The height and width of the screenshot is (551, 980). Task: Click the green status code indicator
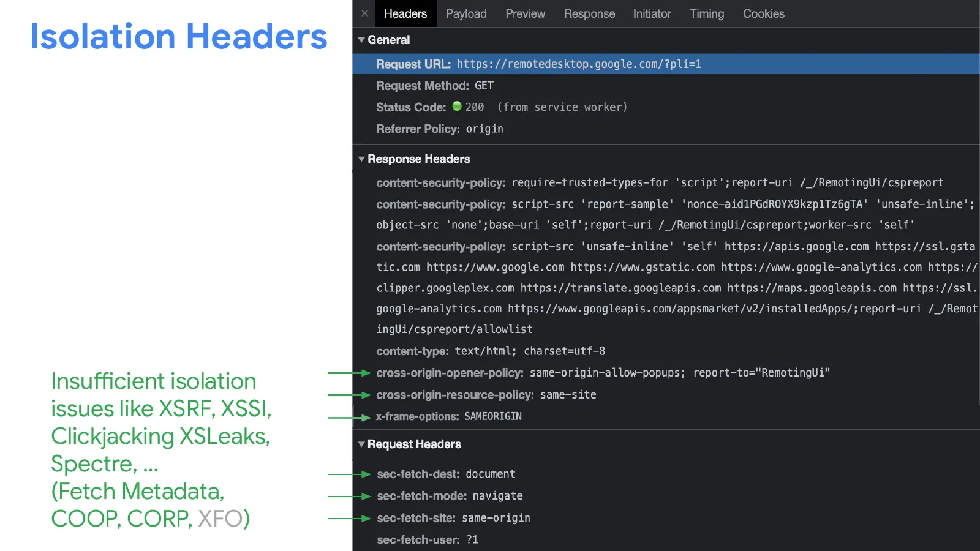457,106
